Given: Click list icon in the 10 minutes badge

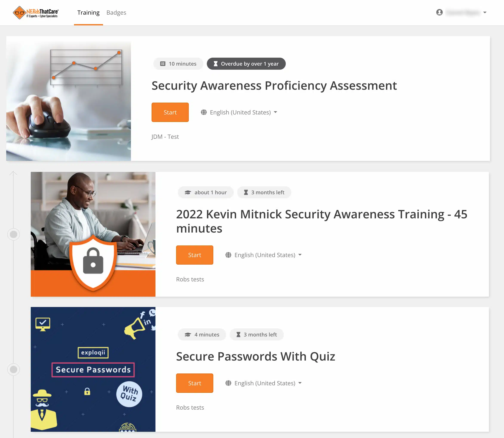Looking at the screenshot, I should (x=163, y=64).
